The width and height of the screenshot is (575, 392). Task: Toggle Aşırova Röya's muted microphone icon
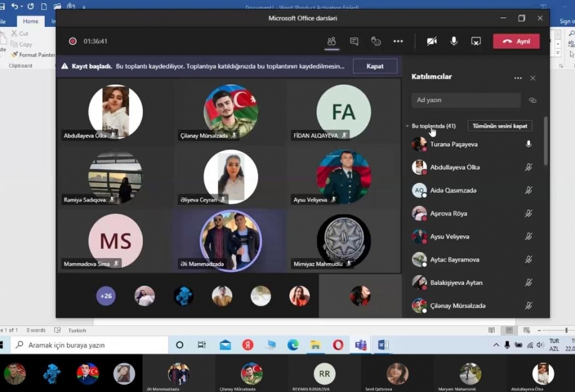point(528,213)
